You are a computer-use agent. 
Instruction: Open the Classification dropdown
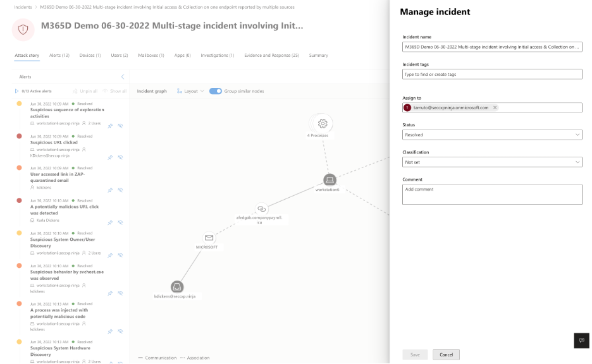491,162
